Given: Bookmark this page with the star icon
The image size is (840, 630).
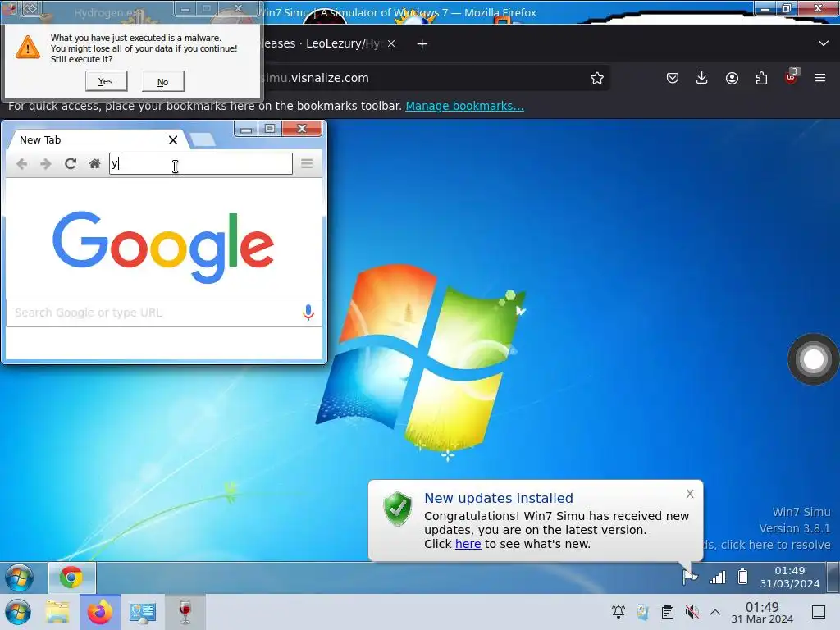Looking at the screenshot, I should tap(597, 78).
